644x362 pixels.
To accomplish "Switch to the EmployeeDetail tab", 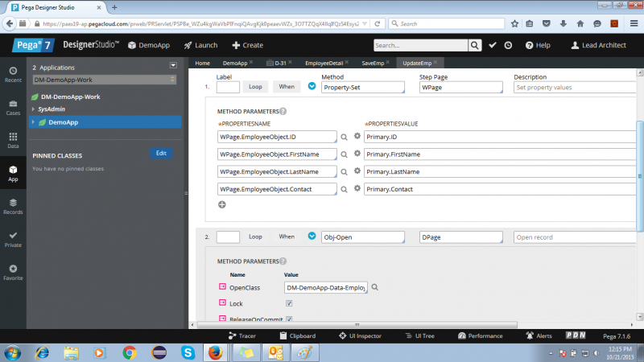I will point(324,63).
